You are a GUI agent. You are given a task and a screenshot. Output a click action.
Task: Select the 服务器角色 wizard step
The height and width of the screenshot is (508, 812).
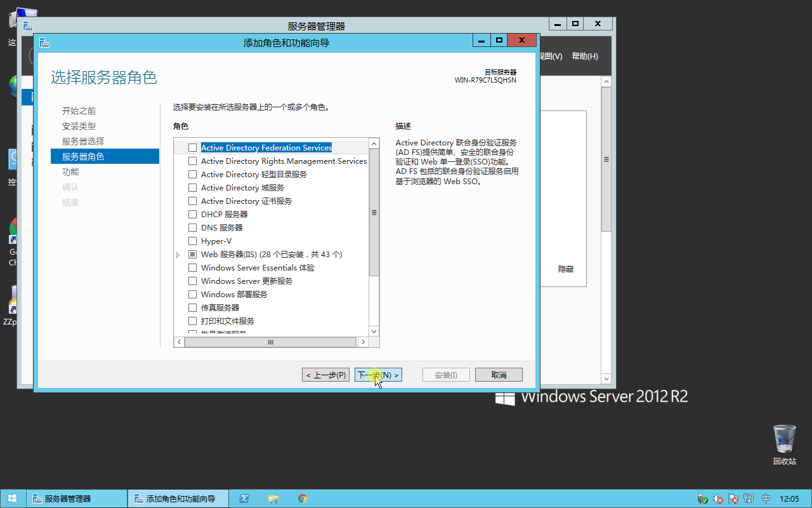pyautogui.click(x=105, y=156)
